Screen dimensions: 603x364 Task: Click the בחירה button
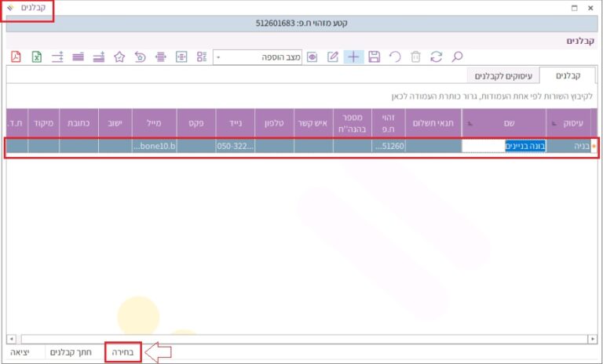click(123, 353)
